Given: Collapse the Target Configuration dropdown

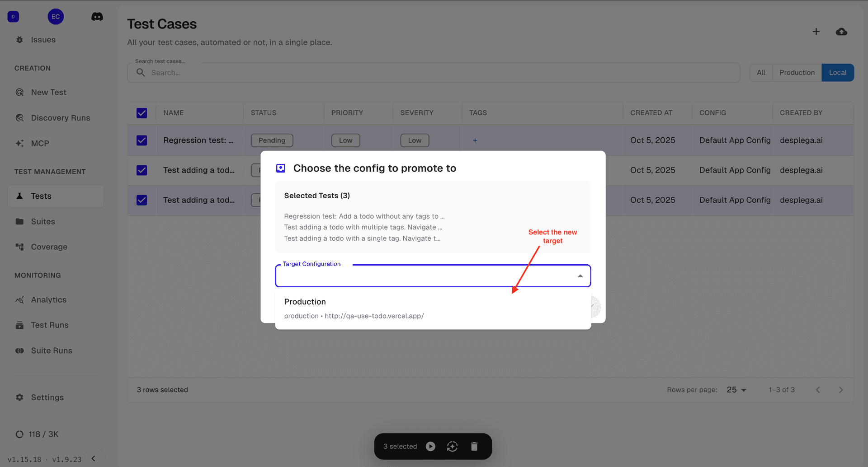Looking at the screenshot, I should (x=580, y=276).
